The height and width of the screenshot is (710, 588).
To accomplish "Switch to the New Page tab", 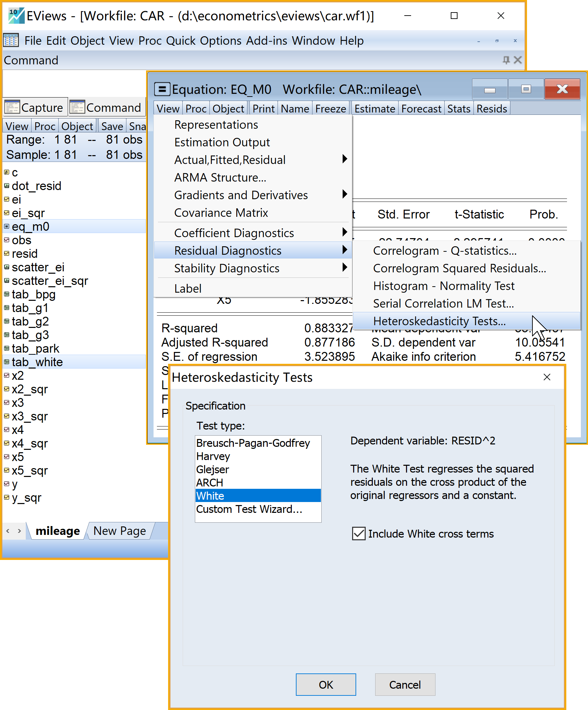I will click(x=120, y=531).
